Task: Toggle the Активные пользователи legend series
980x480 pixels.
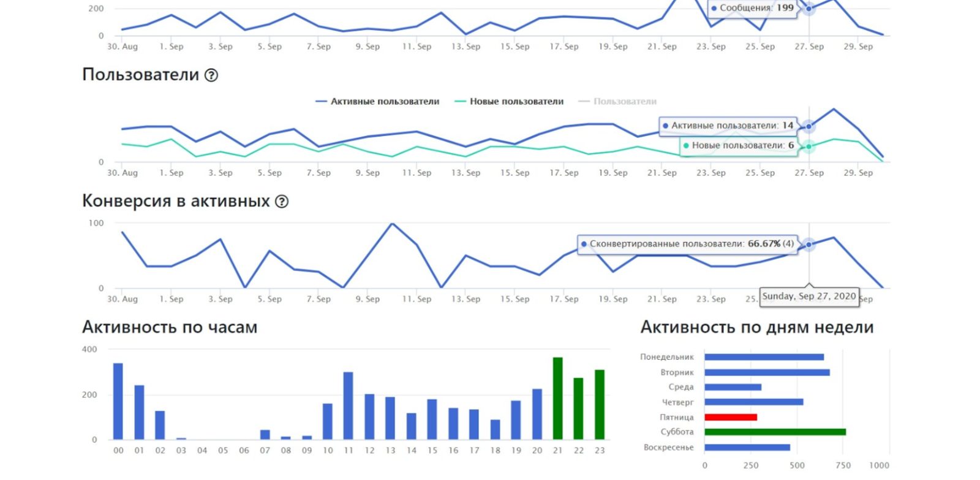Action: tap(377, 102)
